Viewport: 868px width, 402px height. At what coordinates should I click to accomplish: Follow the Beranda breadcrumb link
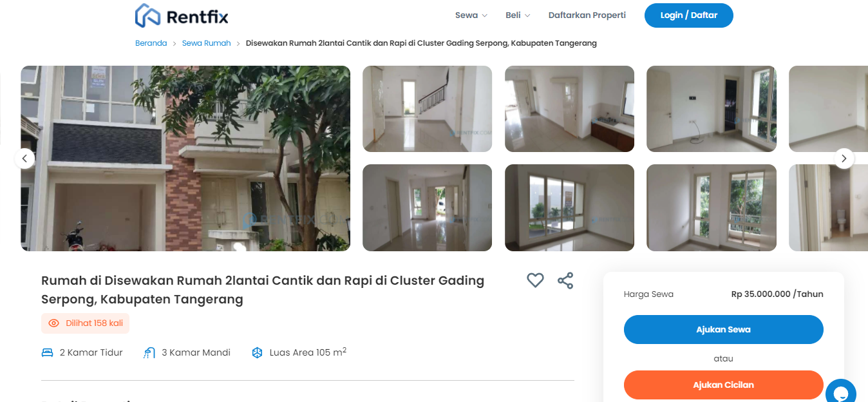point(151,43)
